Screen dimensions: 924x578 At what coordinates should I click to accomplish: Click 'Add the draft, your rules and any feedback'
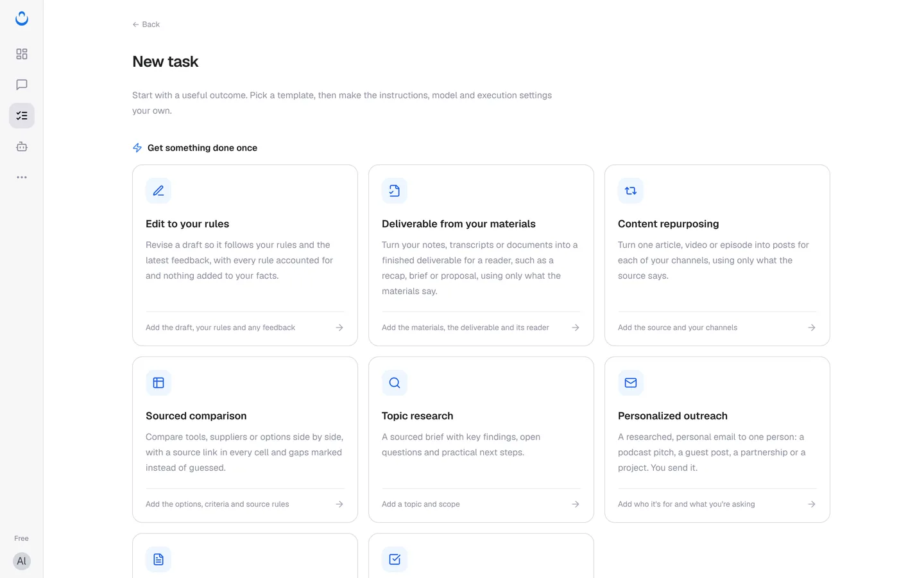point(220,328)
